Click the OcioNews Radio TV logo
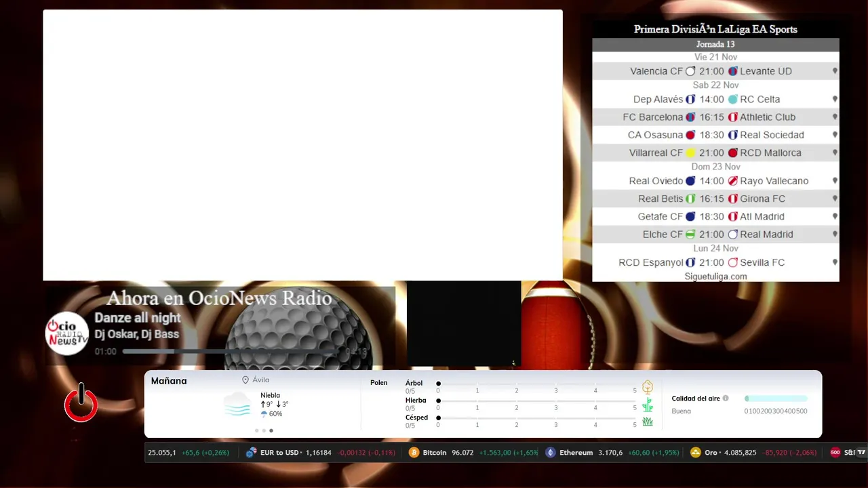Viewport: 868px width, 488px height. tap(67, 333)
